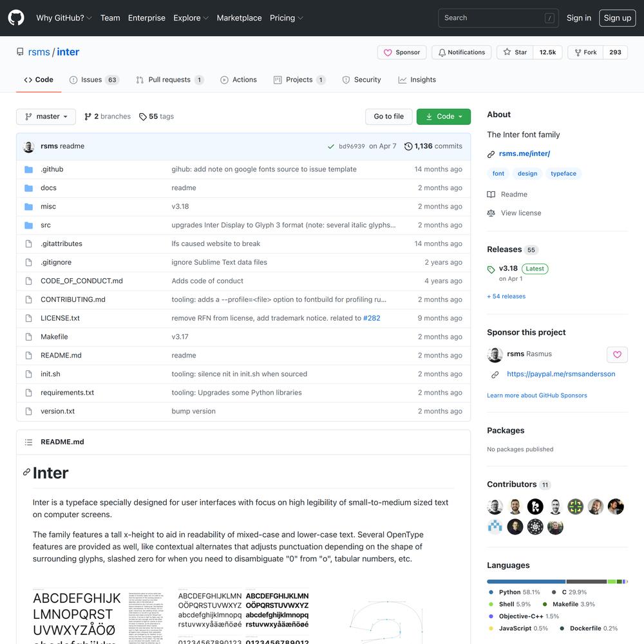Click the first contributor avatar

pyautogui.click(x=495, y=506)
